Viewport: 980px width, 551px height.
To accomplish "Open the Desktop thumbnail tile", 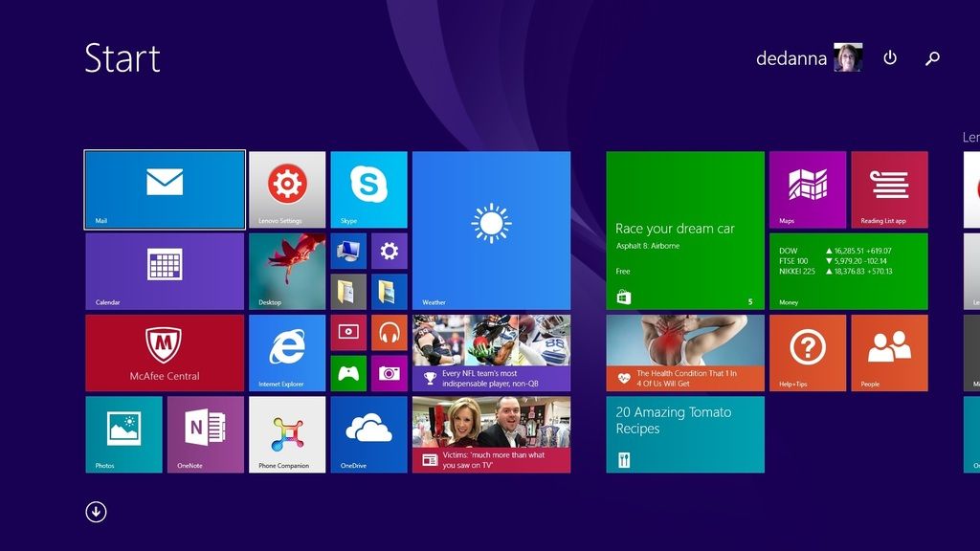I will point(287,271).
